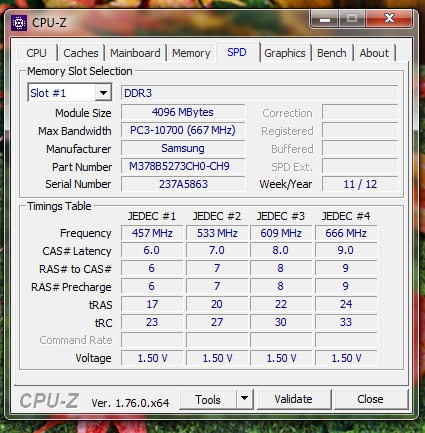This screenshot has height=433, width=425.
Task: Click the Close button
Action: (370, 399)
